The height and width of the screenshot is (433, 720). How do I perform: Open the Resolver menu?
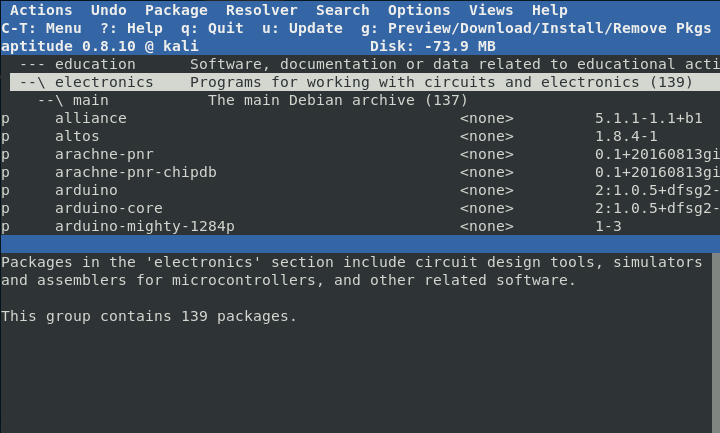point(261,10)
